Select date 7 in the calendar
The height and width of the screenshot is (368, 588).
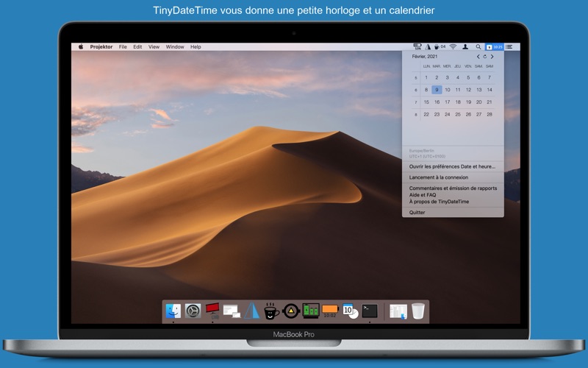click(x=490, y=77)
